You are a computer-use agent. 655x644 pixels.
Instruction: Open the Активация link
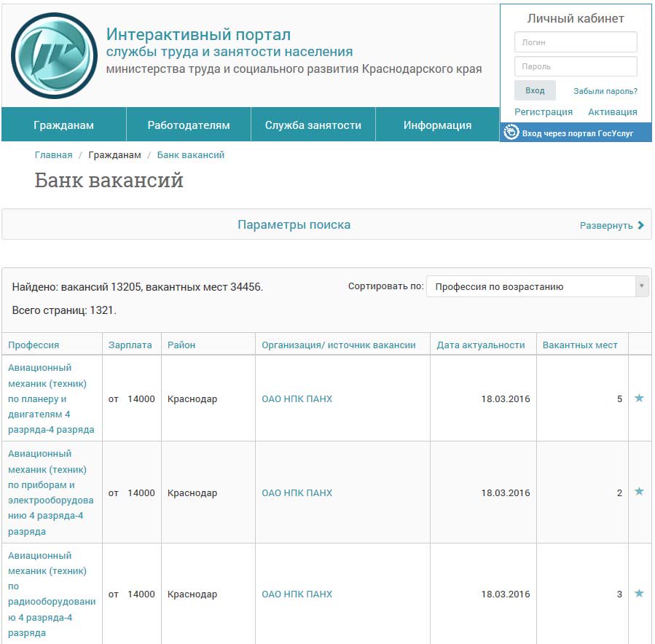click(613, 112)
